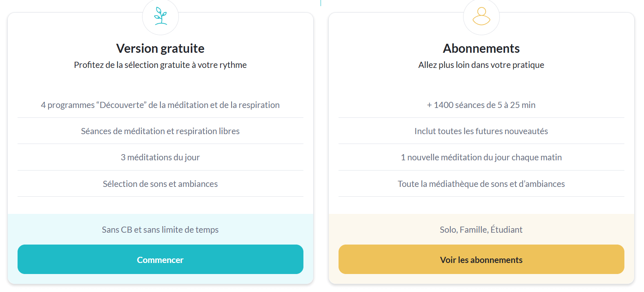Select subtitle 'Allez plus loin dans votre pratique'

481,64
